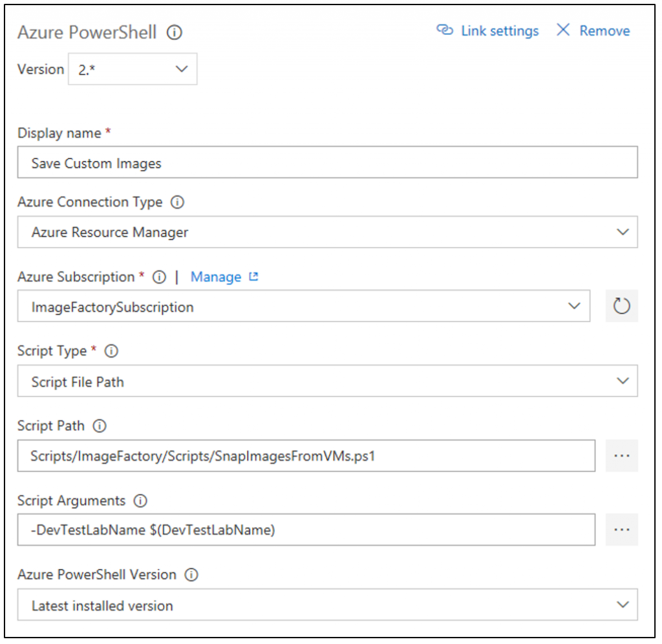Show info for Azure PowerShell Version
The height and width of the screenshot is (644, 662).
[191, 575]
